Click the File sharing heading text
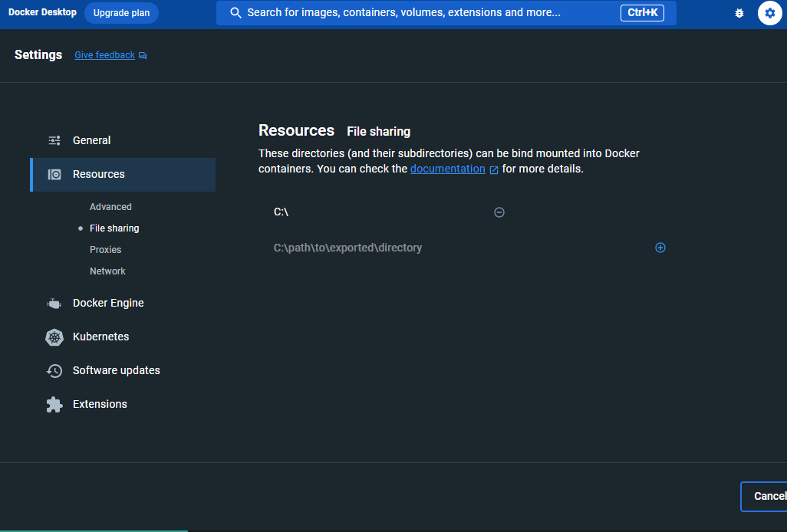The height and width of the screenshot is (532, 787). tap(378, 131)
